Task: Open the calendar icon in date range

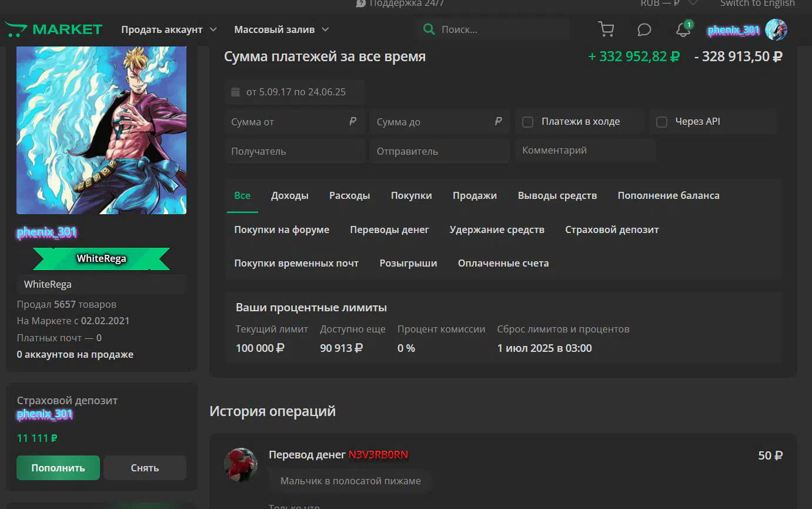Action: click(236, 92)
